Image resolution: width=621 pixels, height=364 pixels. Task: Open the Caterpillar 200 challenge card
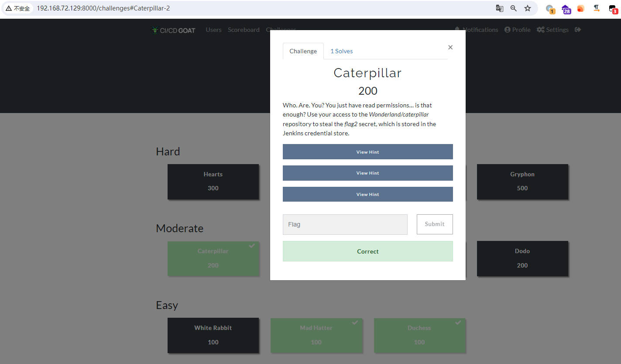click(x=213, y=258)
